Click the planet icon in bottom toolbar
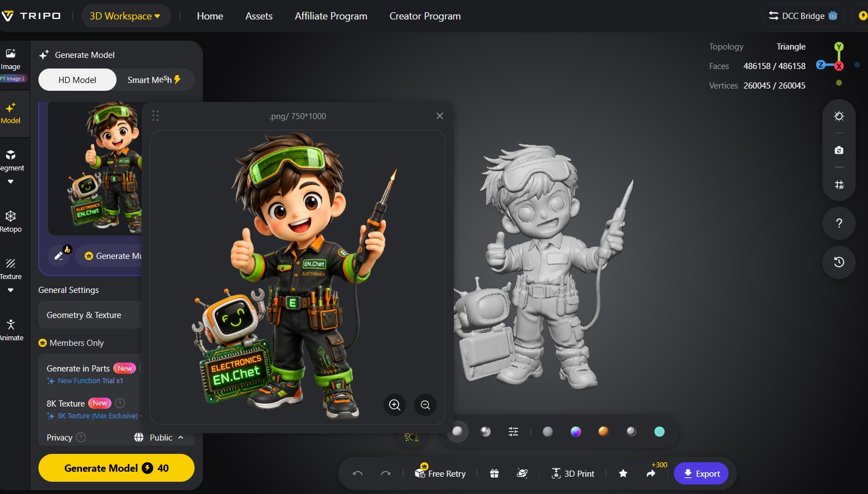Screen dimensions: 868x494 522,473
